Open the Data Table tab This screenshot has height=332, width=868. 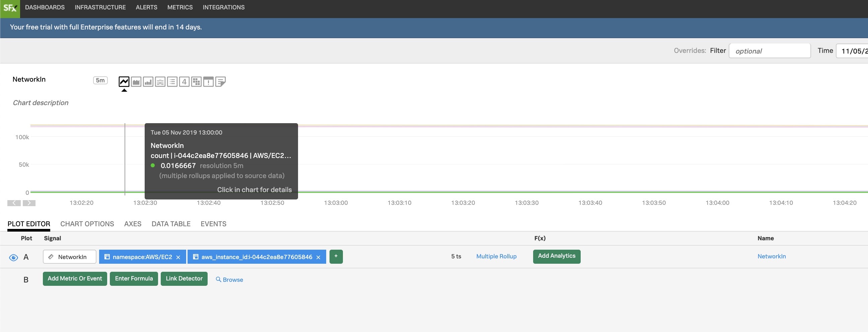(x=171, y=224)
